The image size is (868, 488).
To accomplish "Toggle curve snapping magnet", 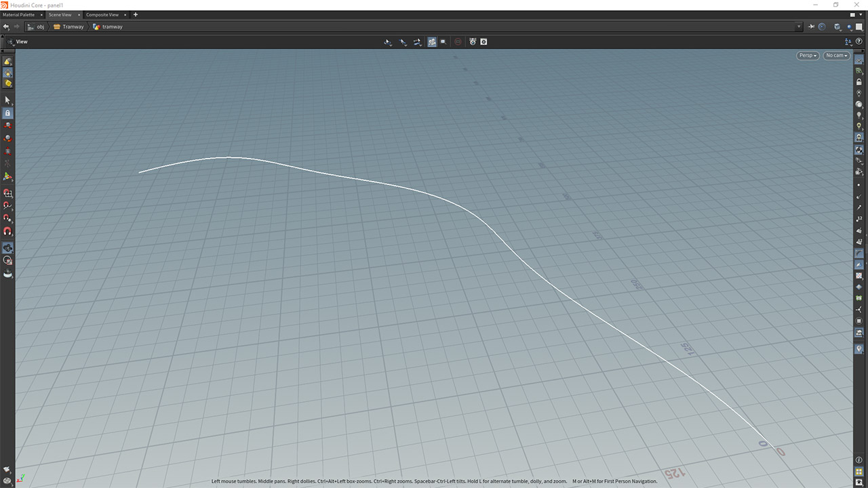I will pyautogui.click(x=7, y=205).
